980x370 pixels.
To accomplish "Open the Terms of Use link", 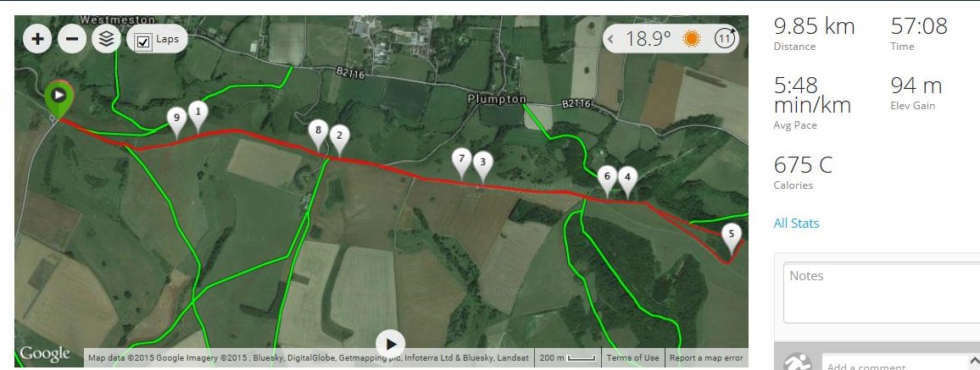I will 632,358.
